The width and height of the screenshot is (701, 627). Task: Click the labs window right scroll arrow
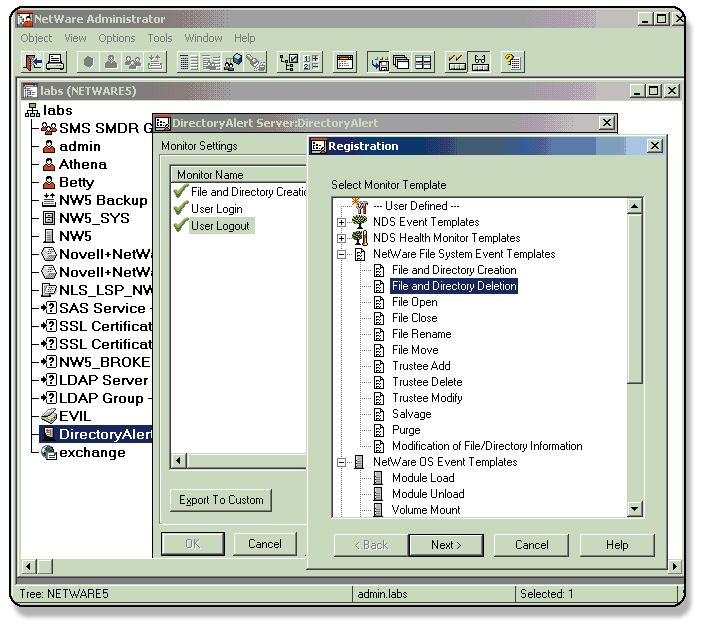tap(675, 566)
